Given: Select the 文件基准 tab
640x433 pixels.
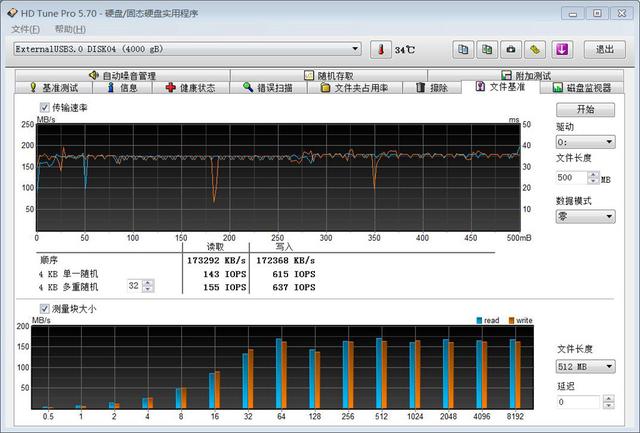Looking at the screenshot, I should tap(500, 87).
